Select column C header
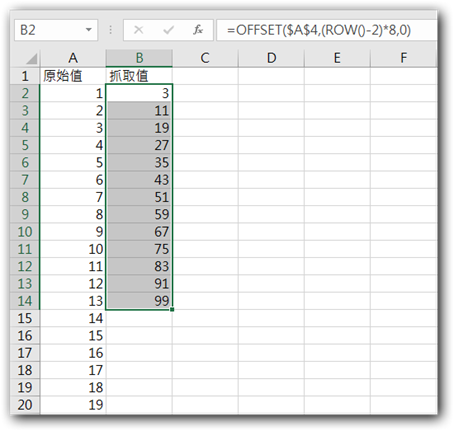 (x=205, y=58)
